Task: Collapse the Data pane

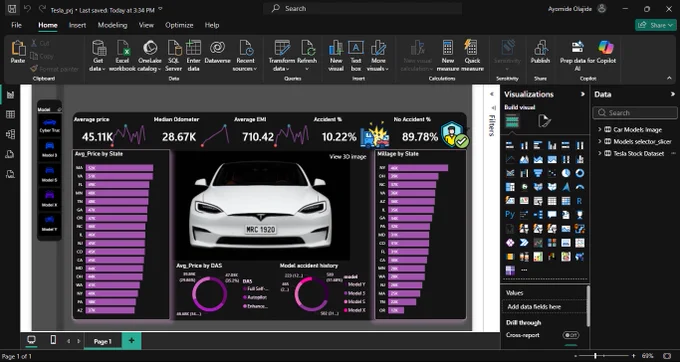Action: (x=673, y=94)
